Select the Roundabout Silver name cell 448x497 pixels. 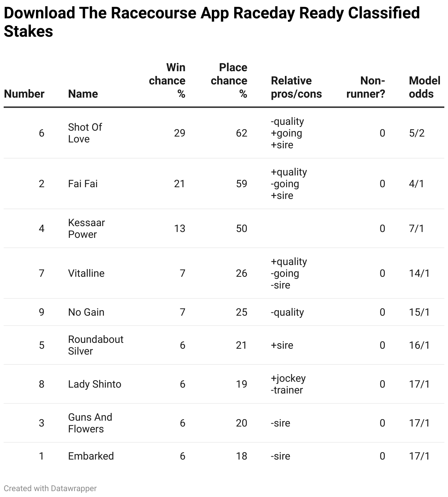tap(96, 345)
